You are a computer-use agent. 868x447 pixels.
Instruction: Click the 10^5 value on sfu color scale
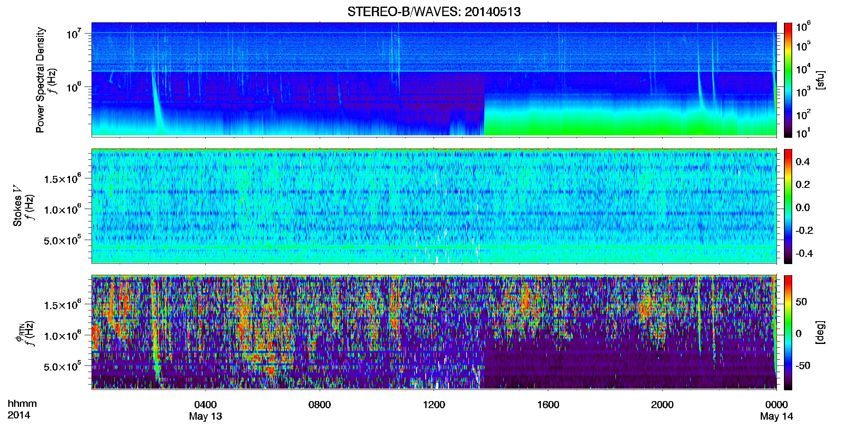coord(803,46)
